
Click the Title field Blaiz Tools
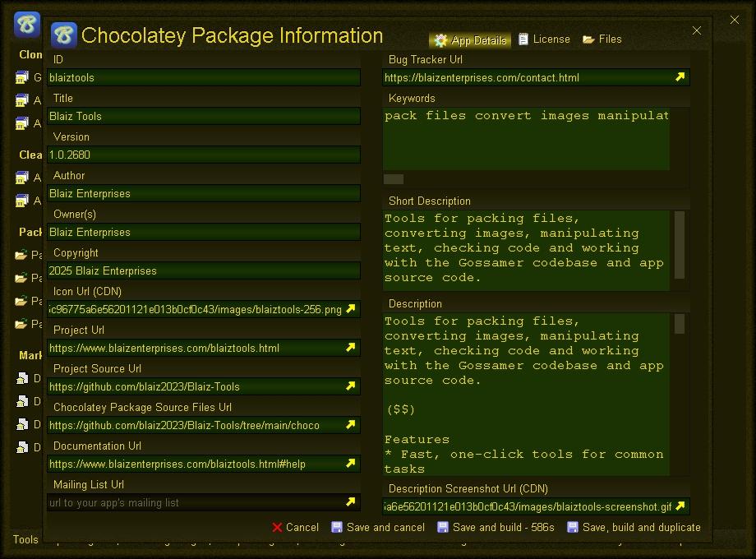coord(204,116)
